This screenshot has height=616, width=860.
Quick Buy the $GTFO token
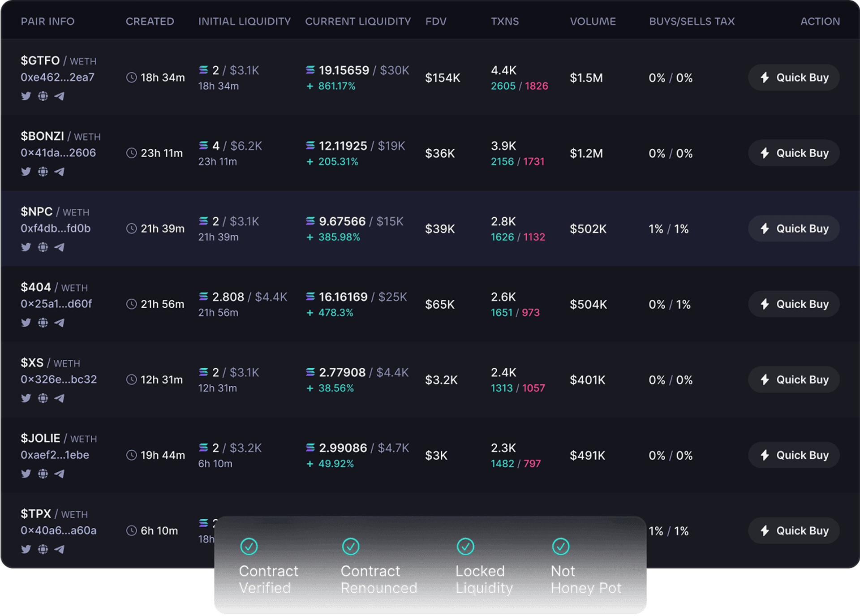[x=794, y=78]
